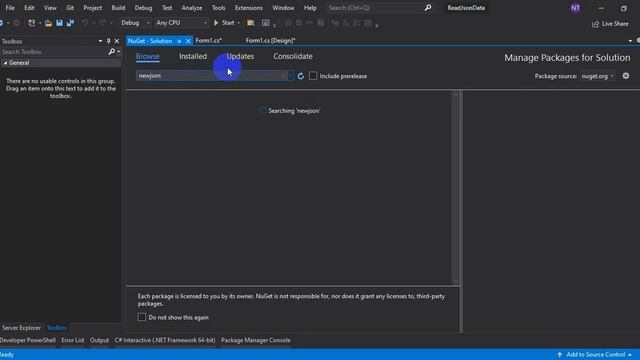Close the Toolbox panel
Image resolution: width=640 pixels, height=360 pixels.
click(x=117, y=41)
